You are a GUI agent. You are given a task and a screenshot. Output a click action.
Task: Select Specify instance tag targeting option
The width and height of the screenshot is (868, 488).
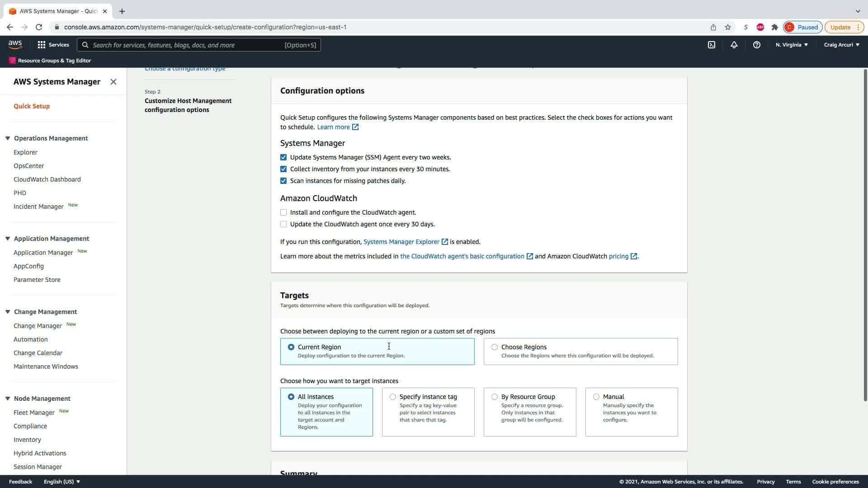pos(393,397)
